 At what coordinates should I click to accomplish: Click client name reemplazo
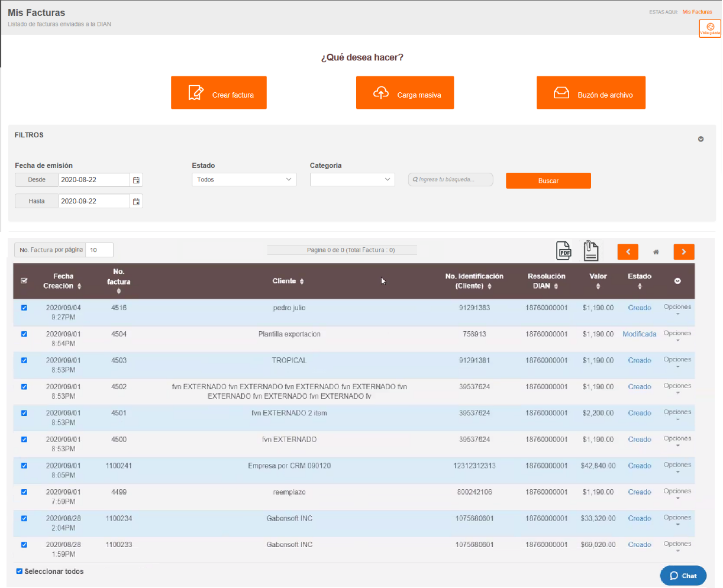click(x=289, y=492)
